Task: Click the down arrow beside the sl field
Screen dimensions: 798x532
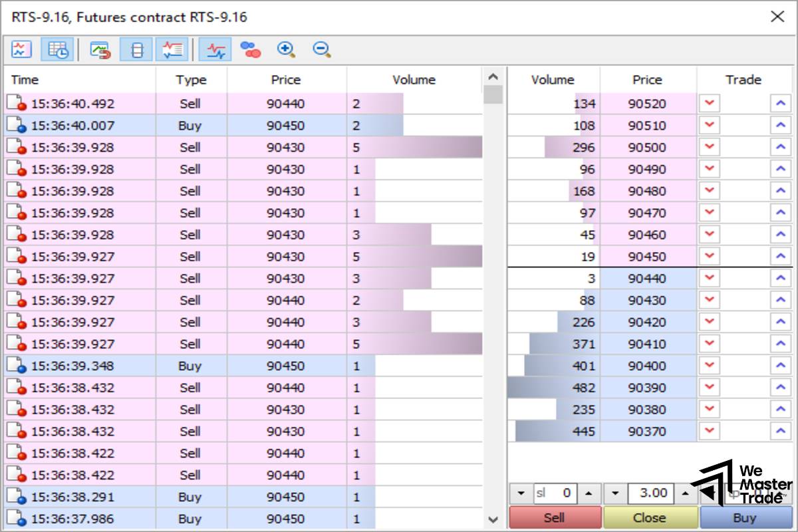Action: pyautogui.click(x=520, y=493)
